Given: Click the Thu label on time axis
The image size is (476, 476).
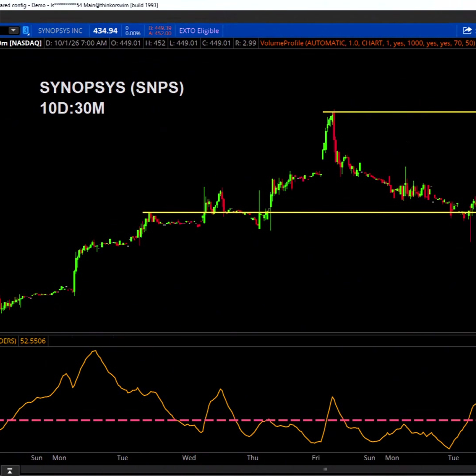Looking at the screenshot, I should [x=253, y=458].
